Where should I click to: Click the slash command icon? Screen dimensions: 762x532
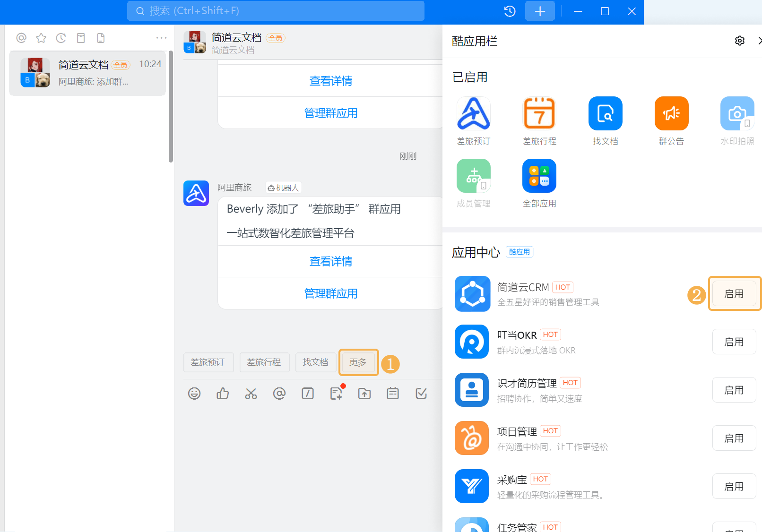pos(308,394)
